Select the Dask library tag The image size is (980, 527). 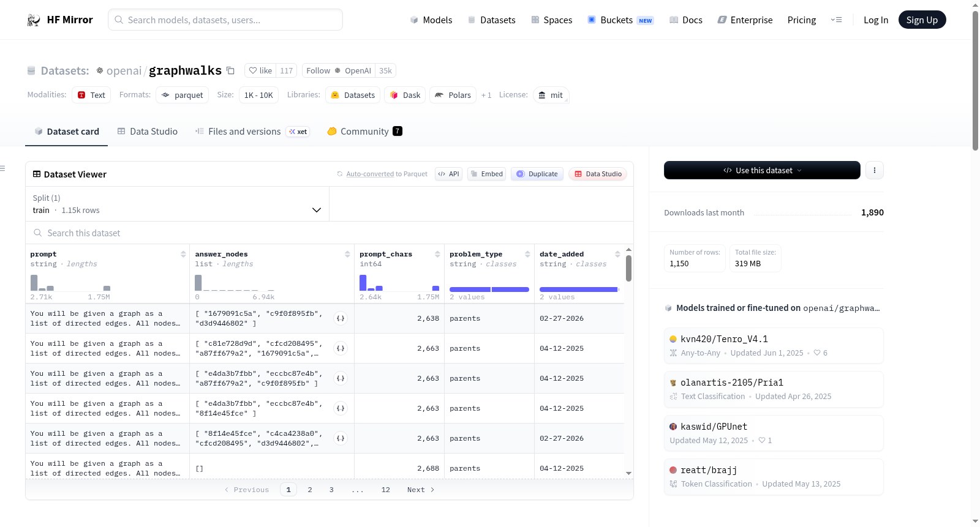click(x=405, y=95)
